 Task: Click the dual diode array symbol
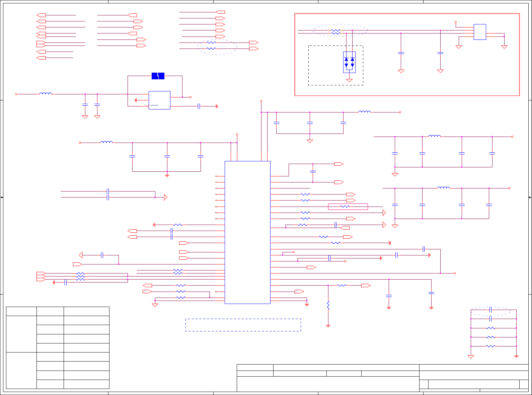tap(349, 62)
